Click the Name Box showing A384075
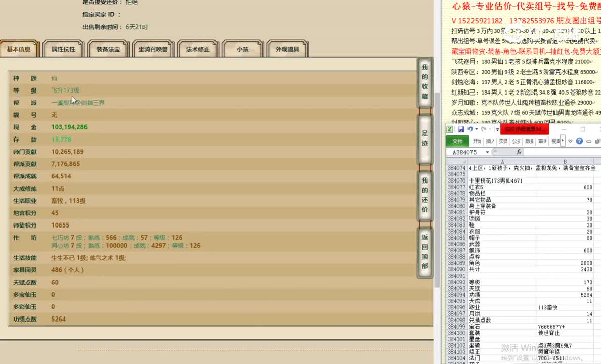The height and width of the screenshot is (364, 601). (x=465, y=152)
